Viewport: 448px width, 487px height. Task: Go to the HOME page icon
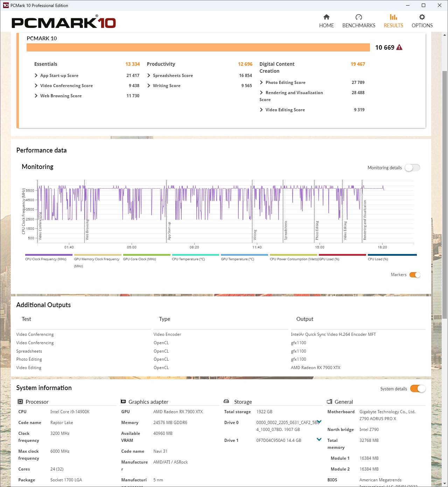tap(326, 17)
